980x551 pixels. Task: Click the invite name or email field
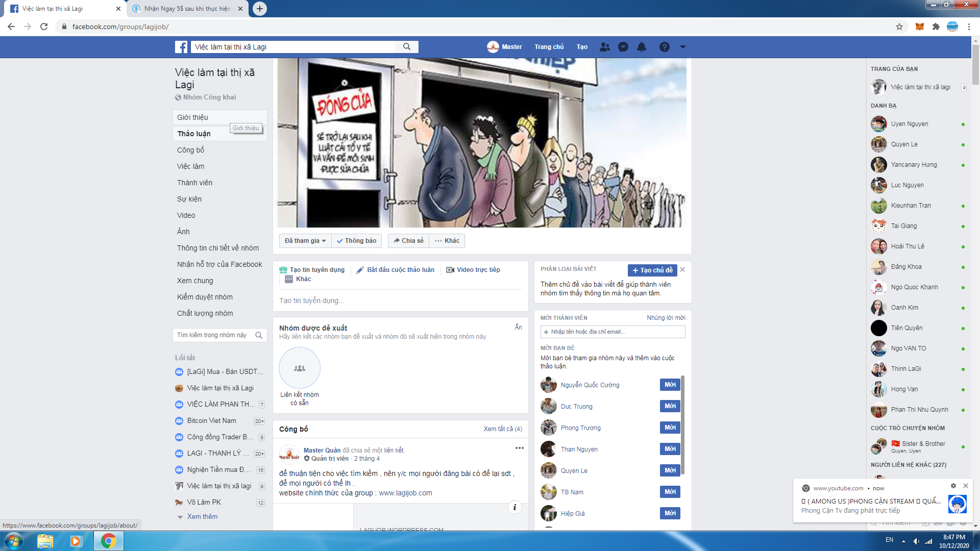612,332
